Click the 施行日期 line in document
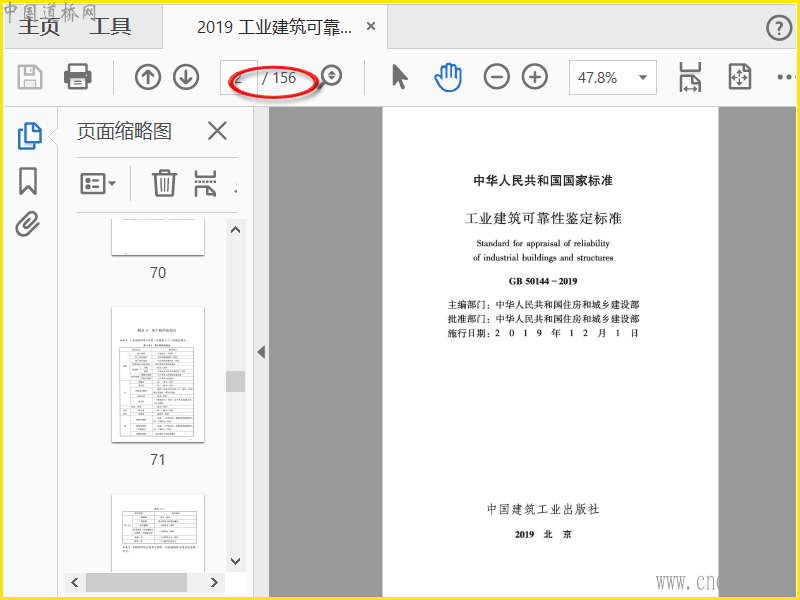800x600 pixels. tap(543, 333)
